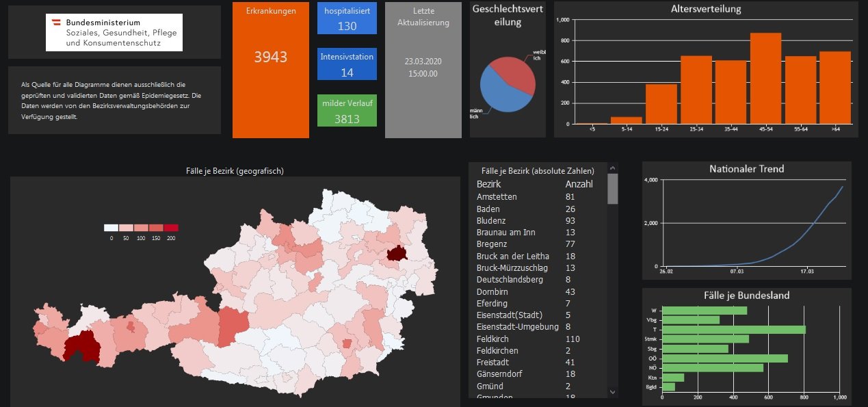Image resolution: width=868 pixels, height=407 pixels.
Task: Click the OÖ bar in Bundesland chart
Action: coord(726,358)
